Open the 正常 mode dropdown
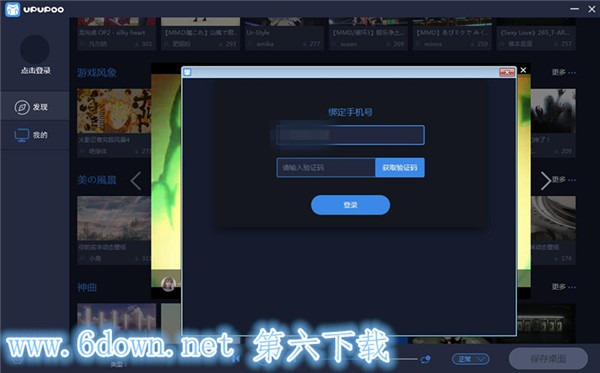 [471, 359]
